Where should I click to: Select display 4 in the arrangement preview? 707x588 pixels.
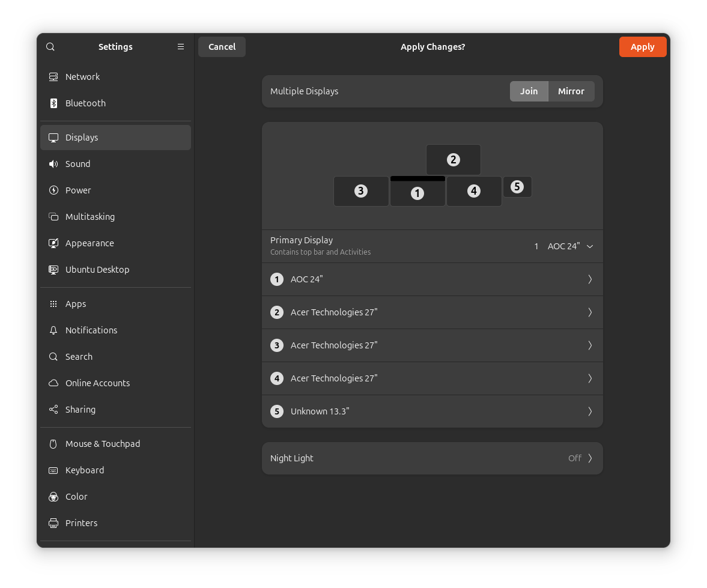coord(474,191)
